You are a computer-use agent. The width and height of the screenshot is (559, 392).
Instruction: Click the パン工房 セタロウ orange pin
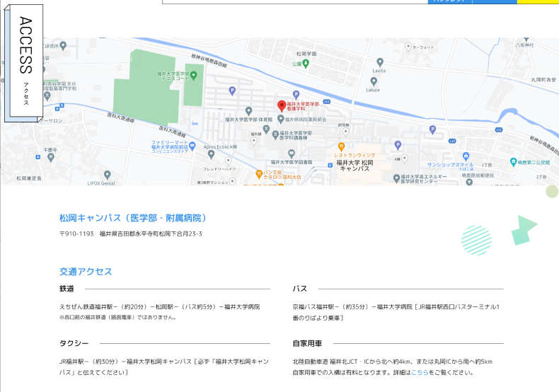tap(259, 174)
